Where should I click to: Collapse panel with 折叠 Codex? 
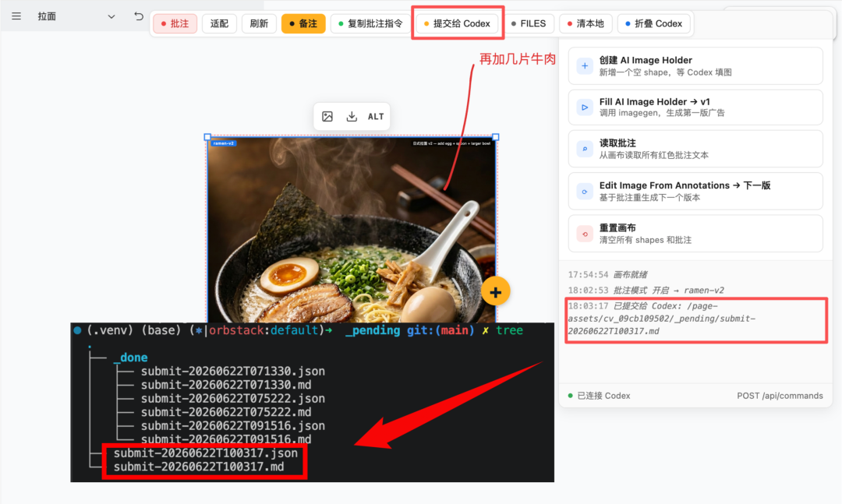click(653, 23)
